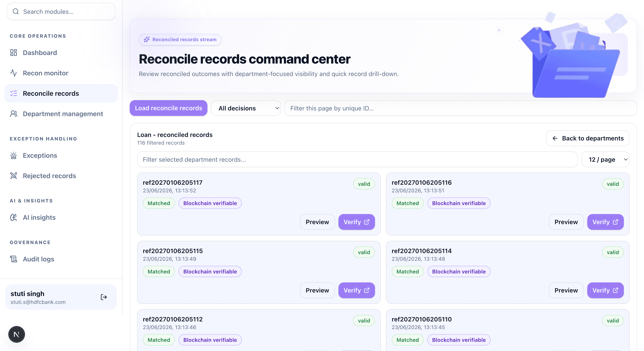Open Department management
This screenshot has height=351, width=644.
pyautogui.click(x=61, y=114)
